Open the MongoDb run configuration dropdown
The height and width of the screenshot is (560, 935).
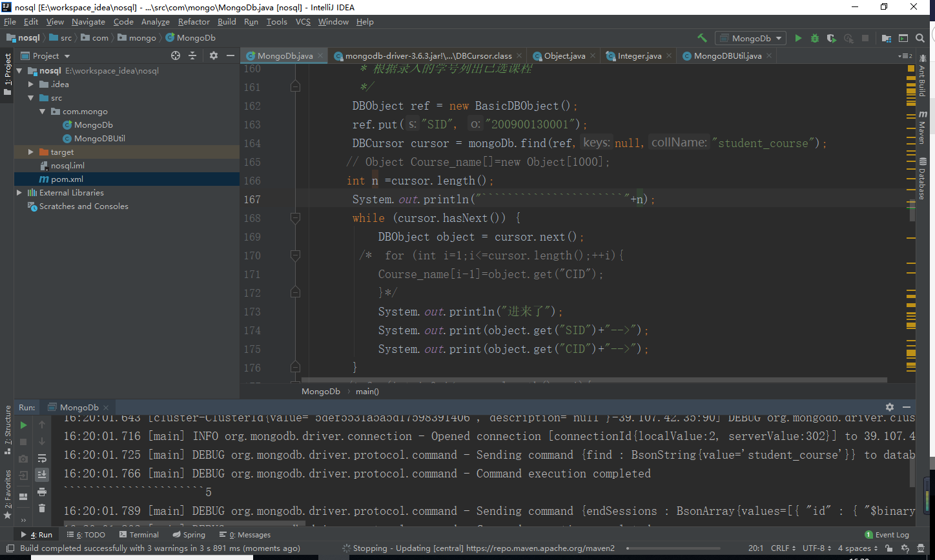click(x=750, y=38)
